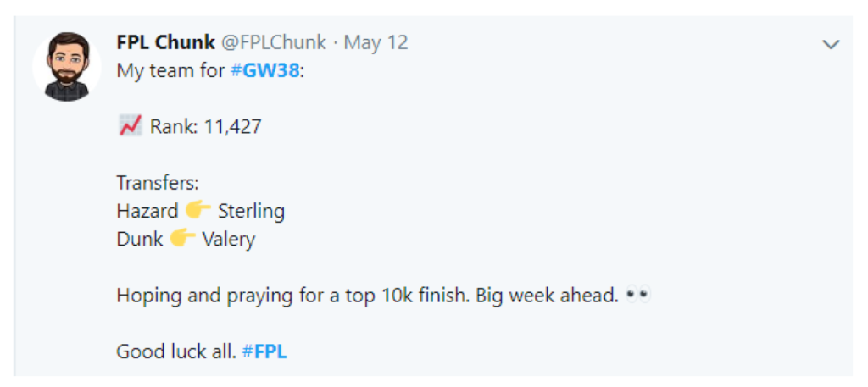Click the word Valery
This screenshot has height=387, width=868.
pos(229,240)
